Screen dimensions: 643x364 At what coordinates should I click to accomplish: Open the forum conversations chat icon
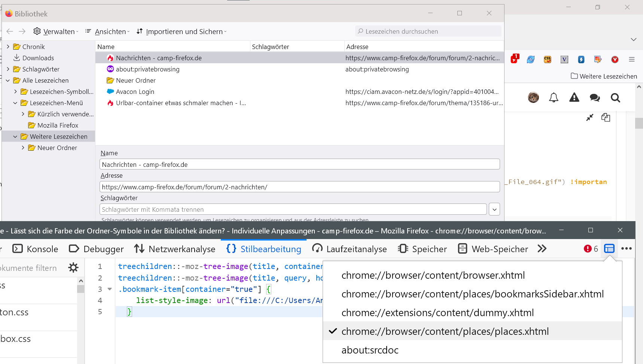(595, 98)
